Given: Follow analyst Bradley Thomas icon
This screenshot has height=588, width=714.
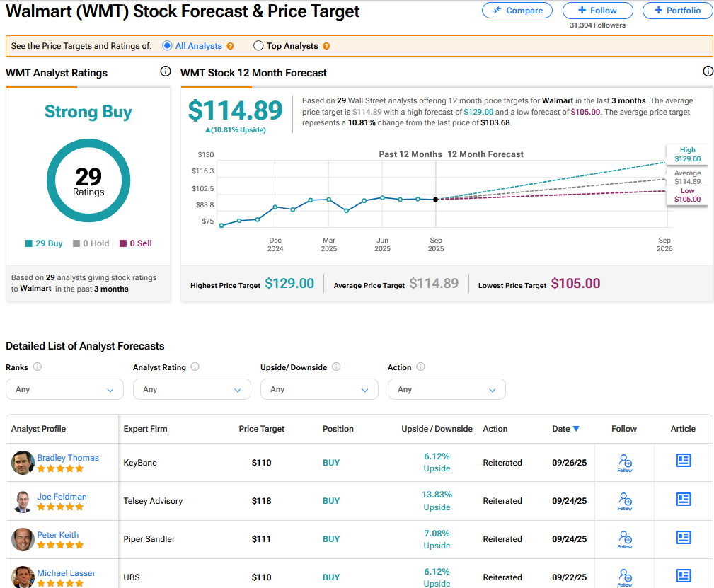Looking at the screenshot, I should (x=625, y=463).
